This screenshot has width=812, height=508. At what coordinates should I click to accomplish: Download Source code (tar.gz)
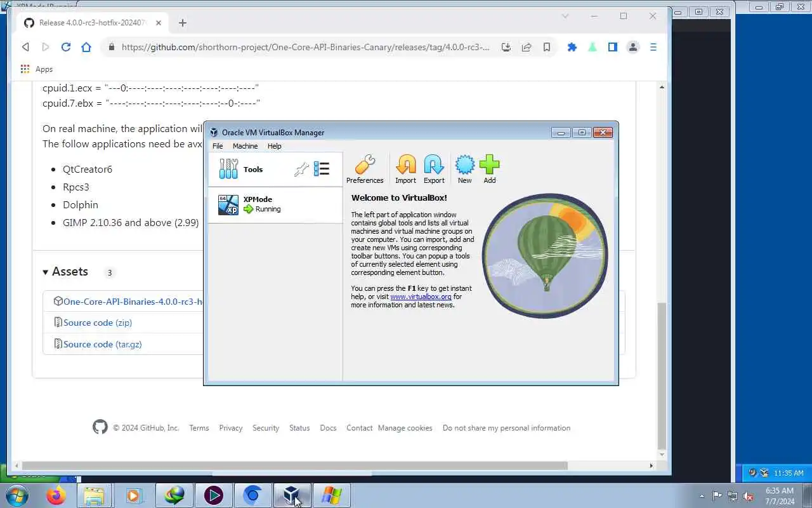click(103, 344)
